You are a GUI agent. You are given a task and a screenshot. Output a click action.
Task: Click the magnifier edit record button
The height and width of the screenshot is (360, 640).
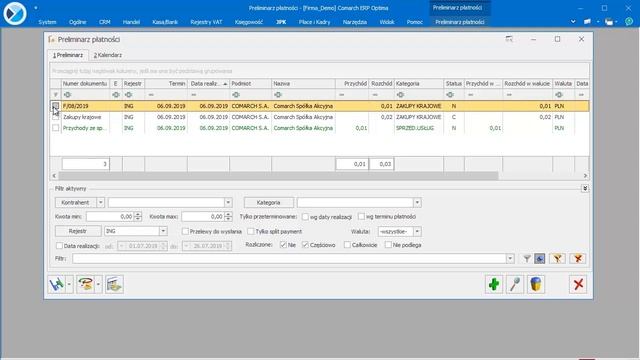515,284
